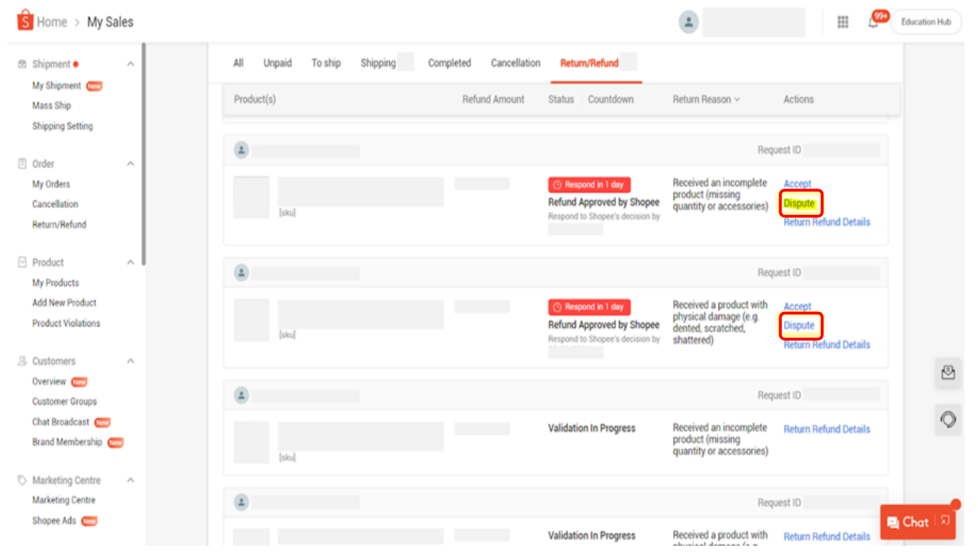Switch to the Unpaid tab
Screen dimensions: 978x560
coord(277,63)
